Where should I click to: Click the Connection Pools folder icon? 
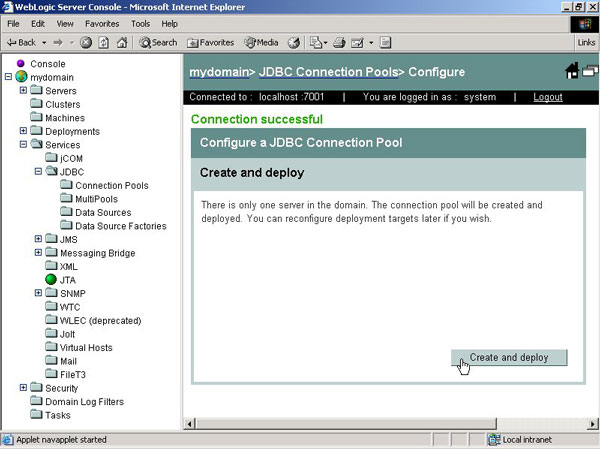tap(66, 184)
